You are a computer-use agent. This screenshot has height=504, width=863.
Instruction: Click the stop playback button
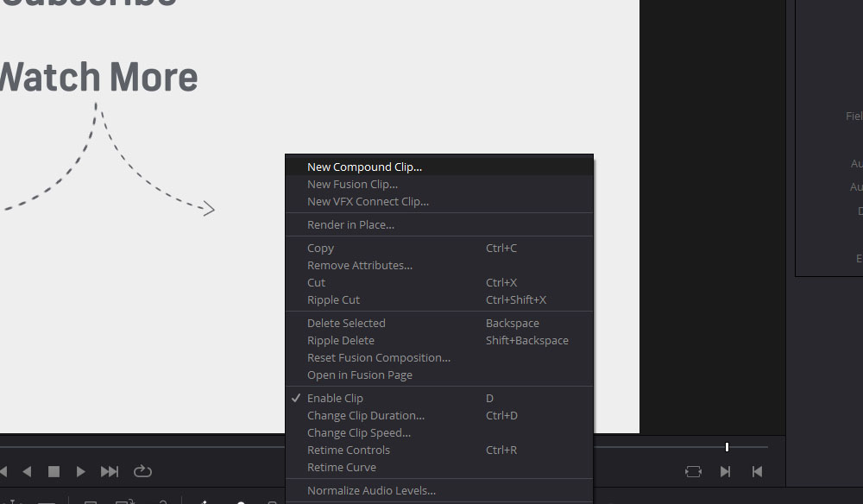54,471
